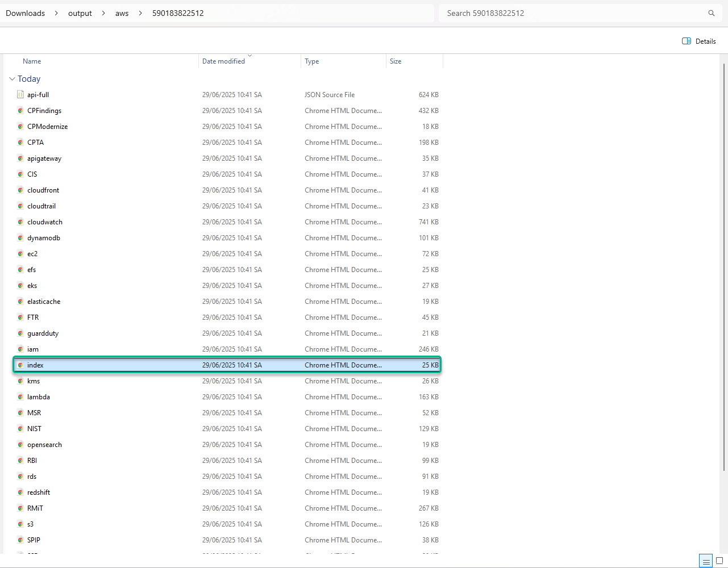Navigate to Downloads in breadcrumb
This screenshot has width=728, height=568.
pos(25,13)
